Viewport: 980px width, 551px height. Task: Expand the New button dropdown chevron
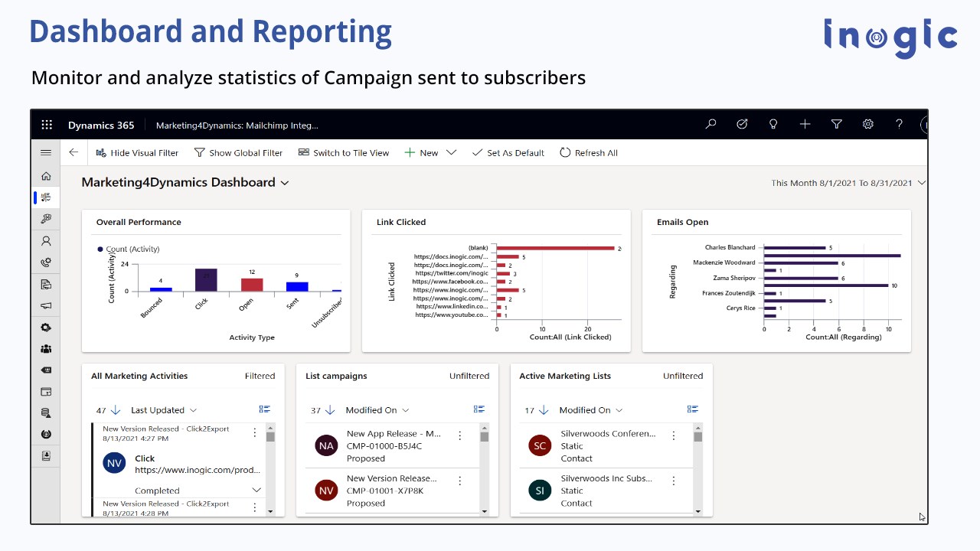pyautogui.click(x=451, y=153)
